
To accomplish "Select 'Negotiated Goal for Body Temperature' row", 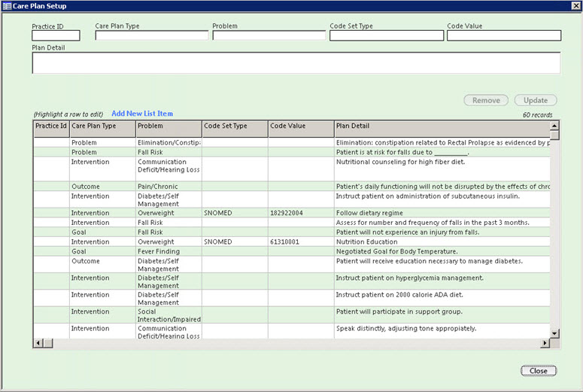I will 292,251.
